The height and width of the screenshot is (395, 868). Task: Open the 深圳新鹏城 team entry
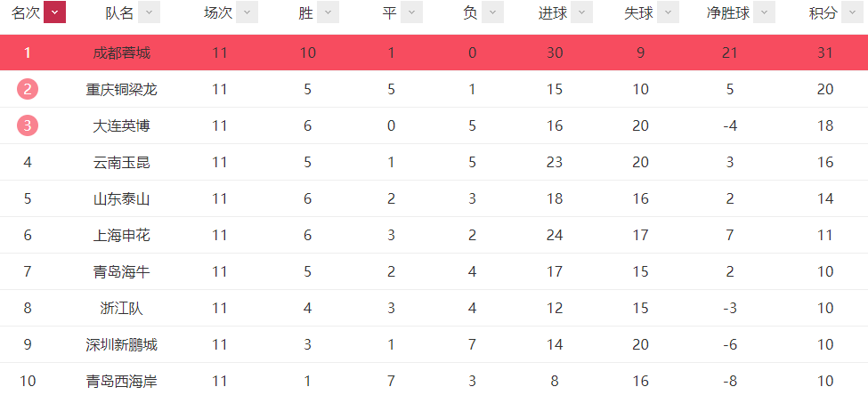pos(122,344)
